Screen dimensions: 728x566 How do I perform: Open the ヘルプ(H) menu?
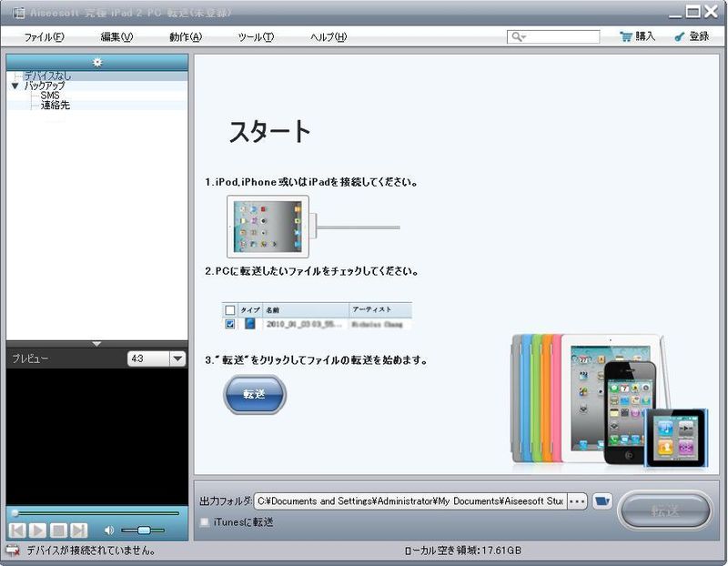329,36
